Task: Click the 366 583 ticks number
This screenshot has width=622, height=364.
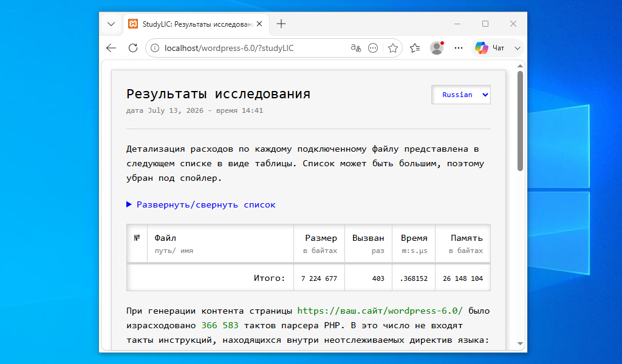Action: [x=220, y=326]
